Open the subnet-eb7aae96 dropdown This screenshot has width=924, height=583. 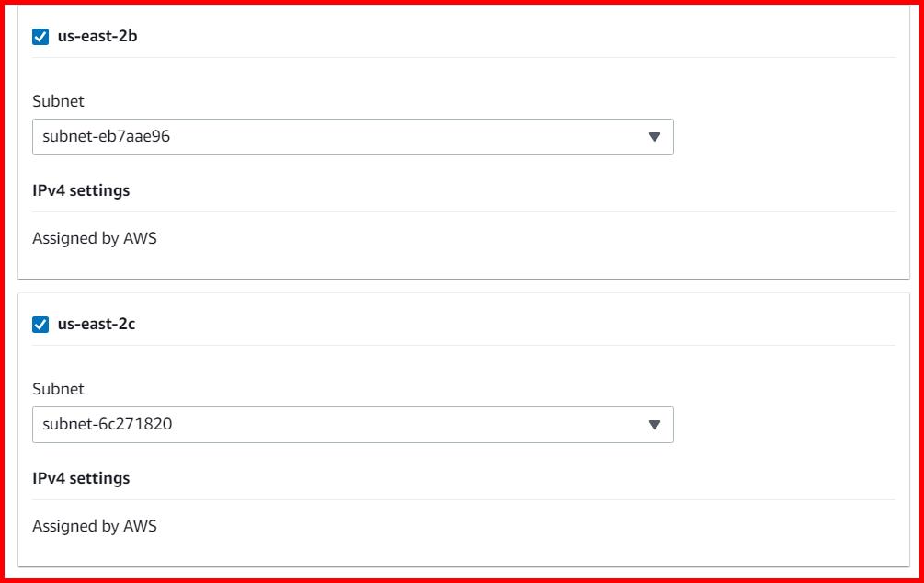(354, 136)
